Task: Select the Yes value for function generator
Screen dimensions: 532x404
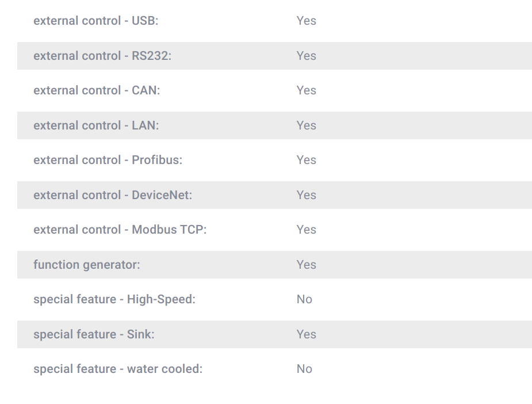Action: pyautogui.click(x=307, y=265)
